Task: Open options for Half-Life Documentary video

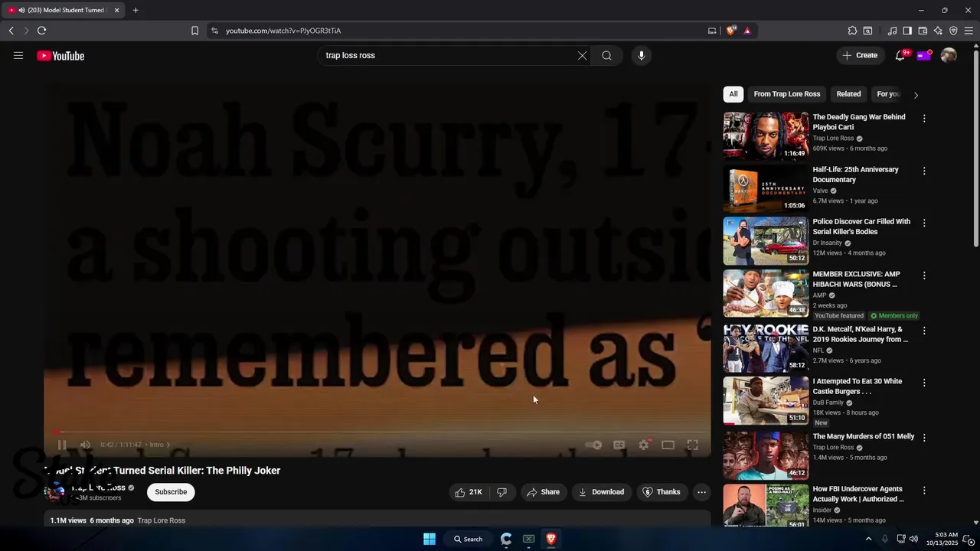Action: 924,171
